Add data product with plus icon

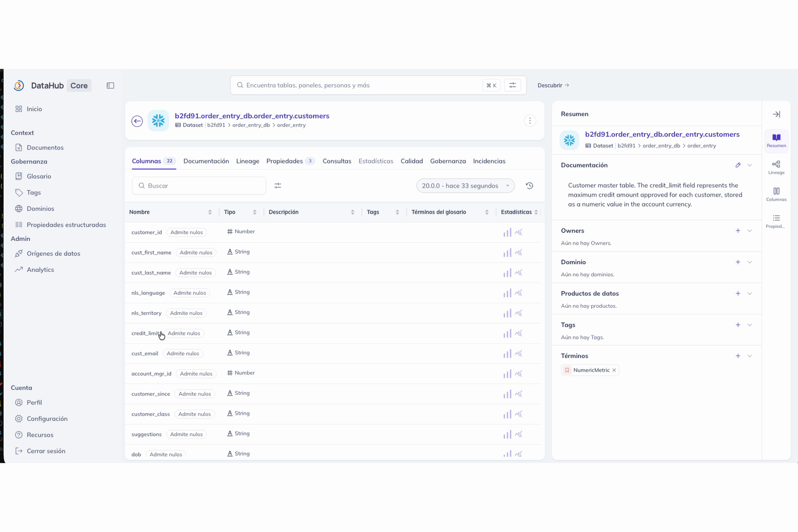click(x=738, y=293)
